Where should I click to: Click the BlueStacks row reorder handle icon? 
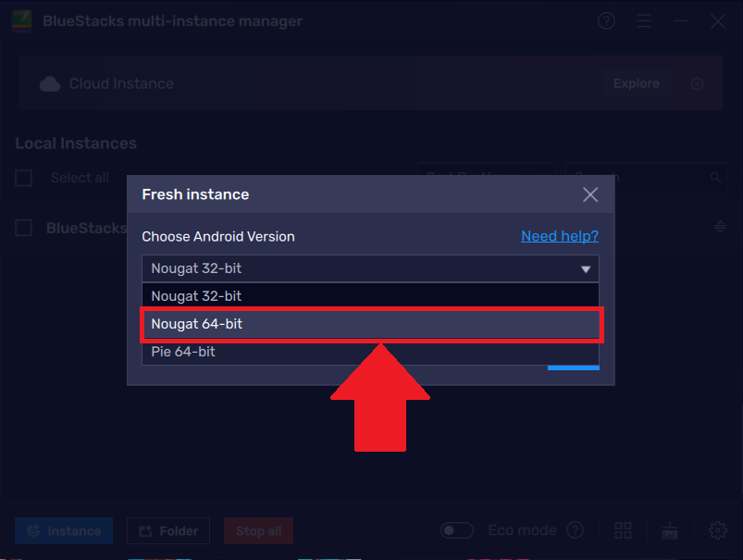pyautogui.click(x=720, y=227)
